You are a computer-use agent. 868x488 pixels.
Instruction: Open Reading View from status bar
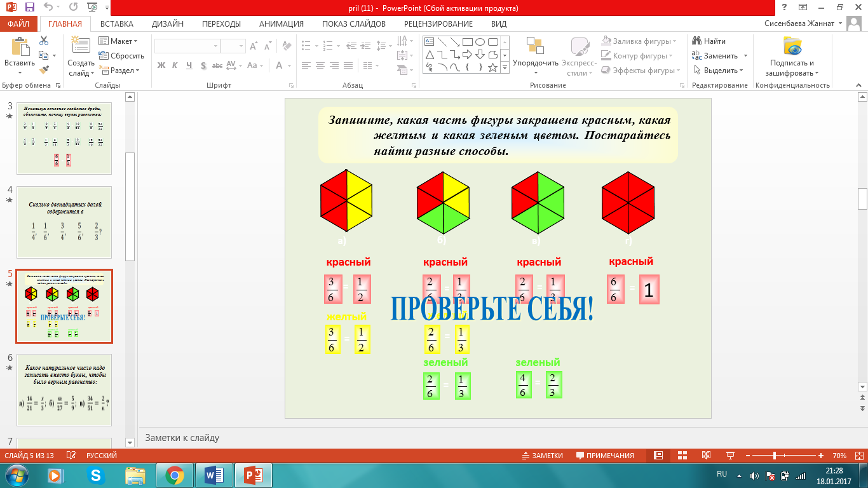(705, 456)
